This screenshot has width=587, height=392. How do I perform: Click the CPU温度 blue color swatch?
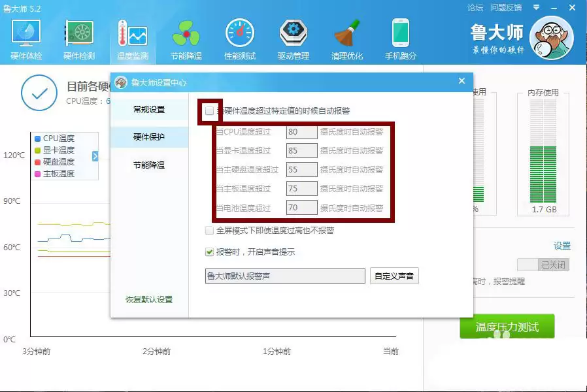(x=37, y=139)
